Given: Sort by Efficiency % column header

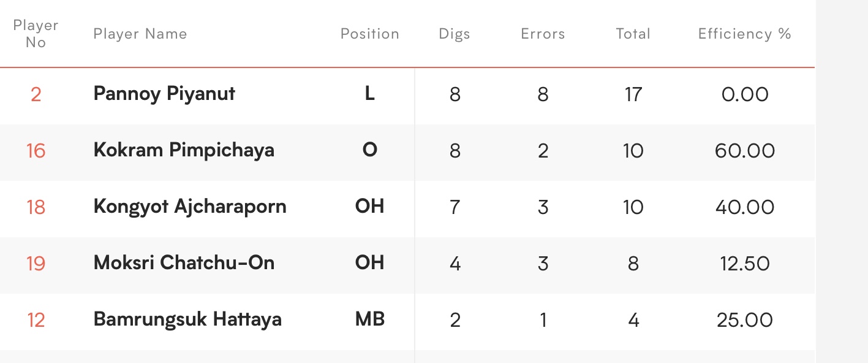Looking at the screenshot, I should (745, 34).
